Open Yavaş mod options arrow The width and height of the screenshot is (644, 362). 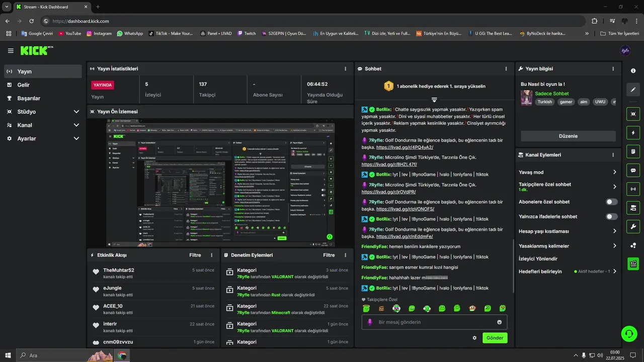tap(614, 172)
